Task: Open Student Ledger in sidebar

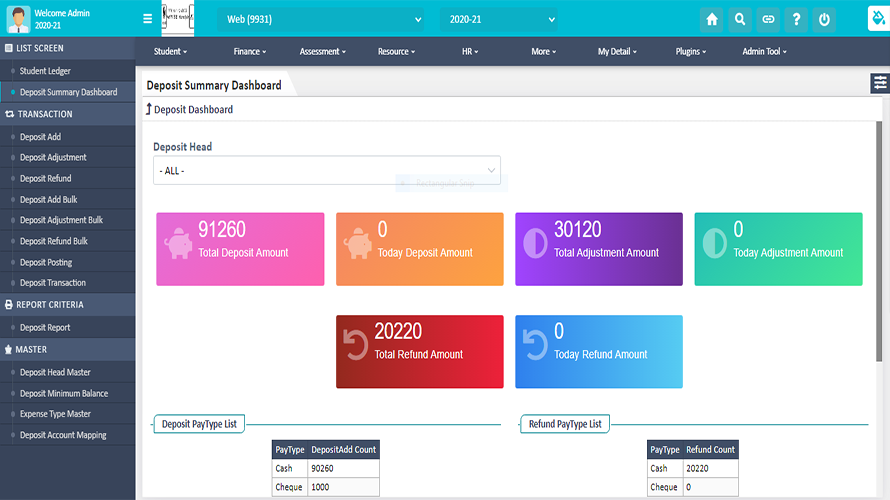Action: (45, 71)
